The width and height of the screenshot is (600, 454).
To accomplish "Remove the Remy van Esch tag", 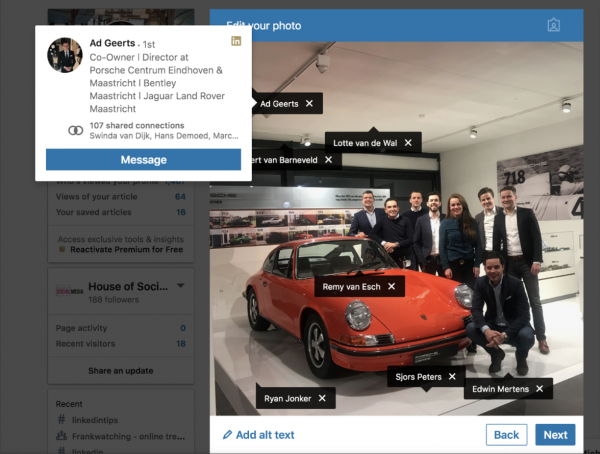I will 391,286.
